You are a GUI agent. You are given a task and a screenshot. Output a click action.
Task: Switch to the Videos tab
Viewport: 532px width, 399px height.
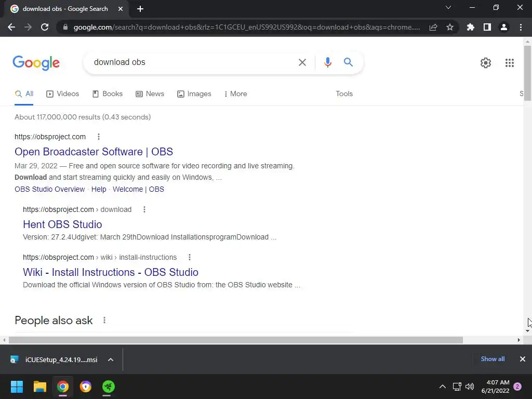click(x=62, y=94)
